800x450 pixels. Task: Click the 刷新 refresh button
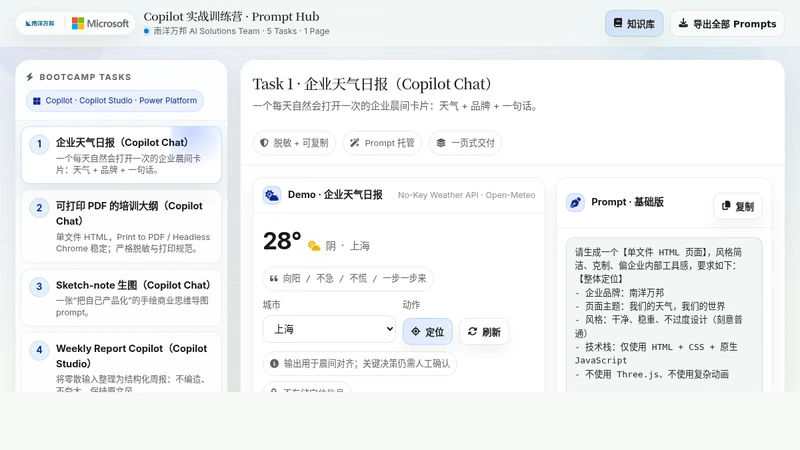coord(484,332)
